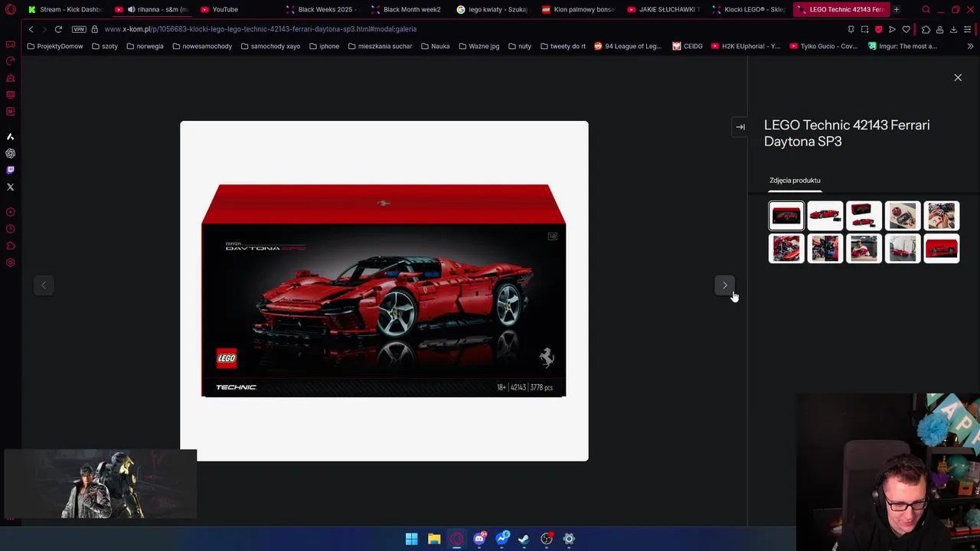The width and height of the screenshot is (980, 551).
Task: Switch to the YouTube tab
Action: point(237,9)
